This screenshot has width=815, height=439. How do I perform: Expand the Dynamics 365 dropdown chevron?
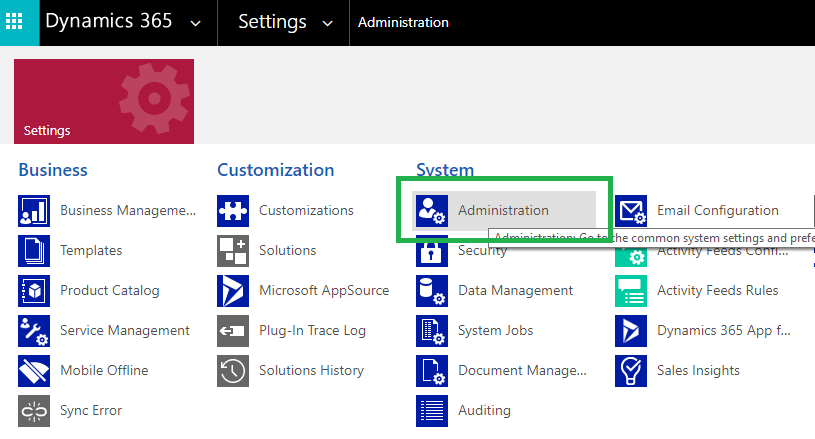pos(195,23)
